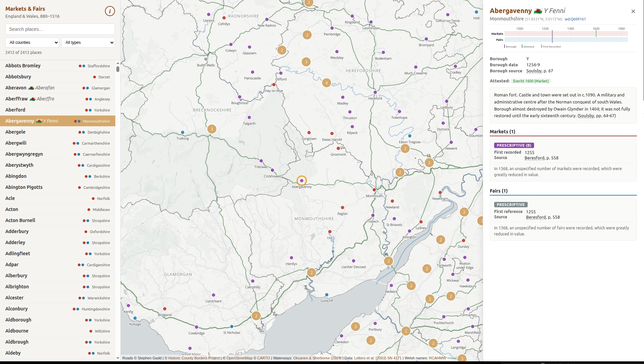Open the Beresford source link under Markets
644x364 pixels.
click(x=534, y=158)
